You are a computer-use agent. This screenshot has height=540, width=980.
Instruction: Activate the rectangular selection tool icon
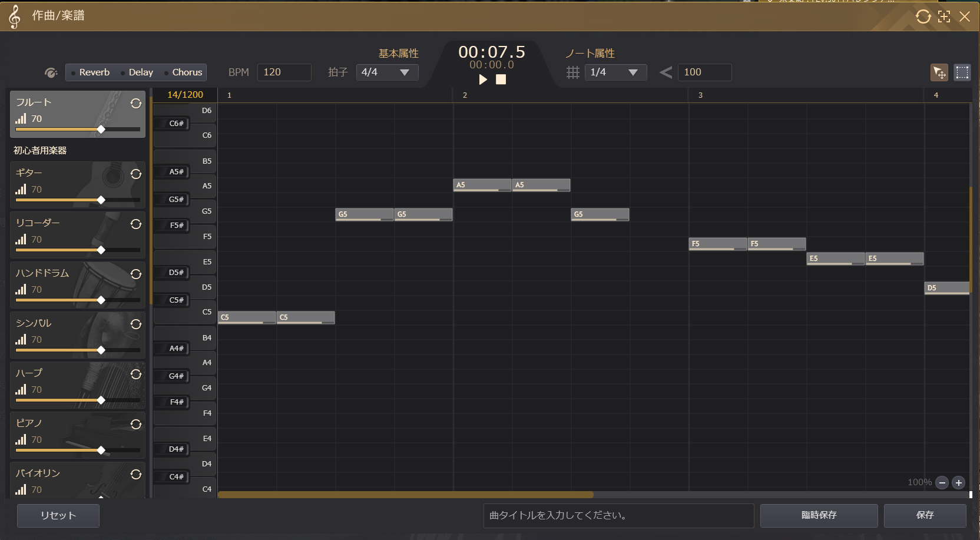tap(962, 72)
